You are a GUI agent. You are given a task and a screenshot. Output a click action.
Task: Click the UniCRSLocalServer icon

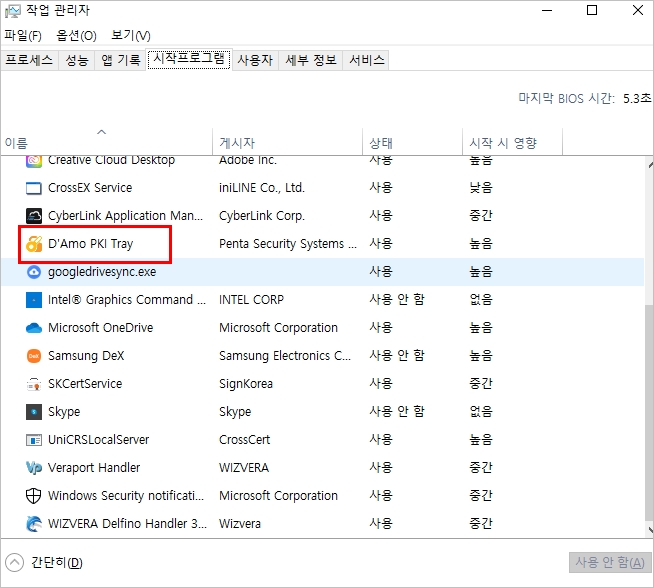34,440
